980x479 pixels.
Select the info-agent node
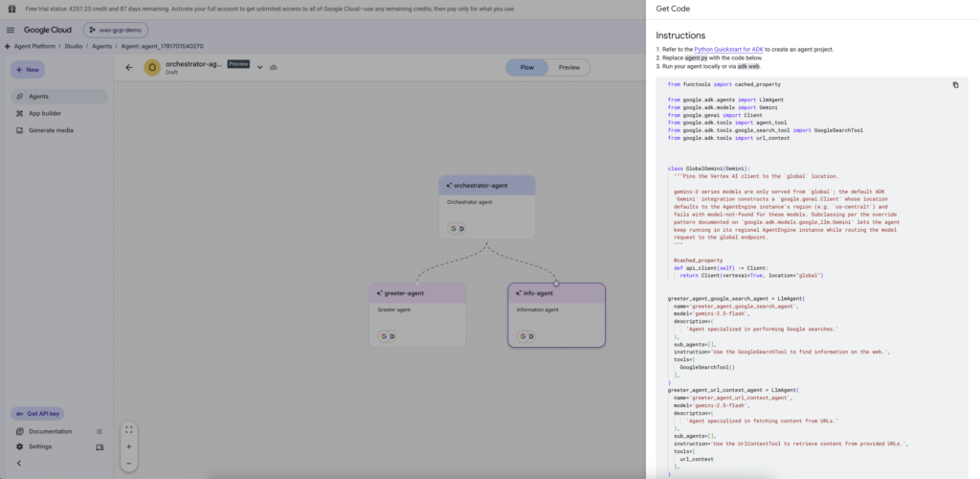(x=556, y=314)
